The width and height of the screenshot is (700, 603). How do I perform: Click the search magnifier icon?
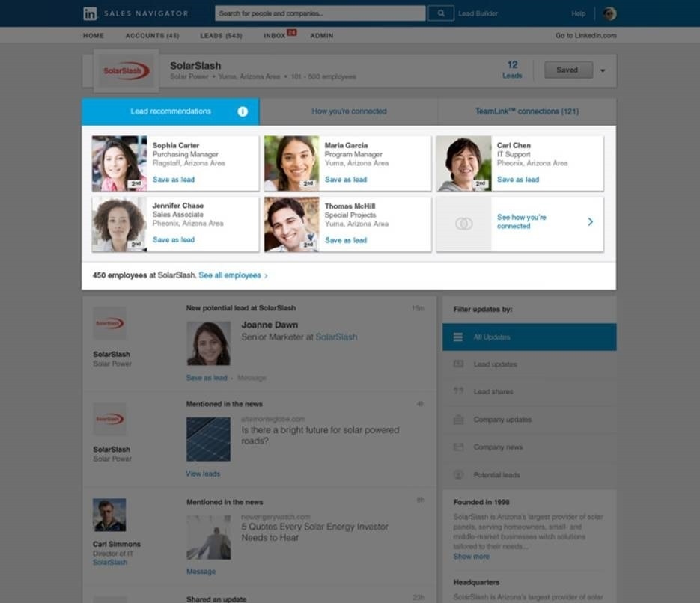[x=441, y=13]
